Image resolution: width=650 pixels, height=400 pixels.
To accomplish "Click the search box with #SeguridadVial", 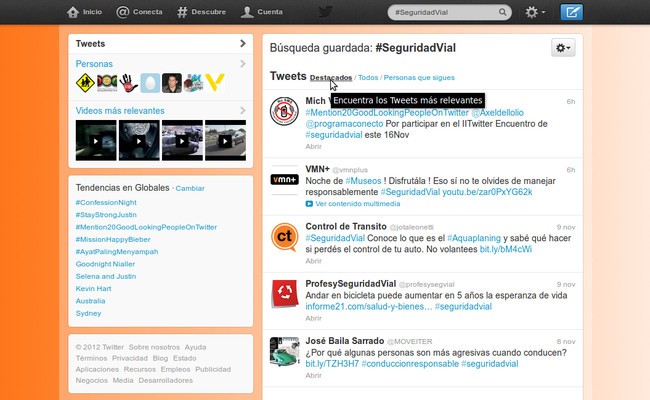I will point(449,12).
